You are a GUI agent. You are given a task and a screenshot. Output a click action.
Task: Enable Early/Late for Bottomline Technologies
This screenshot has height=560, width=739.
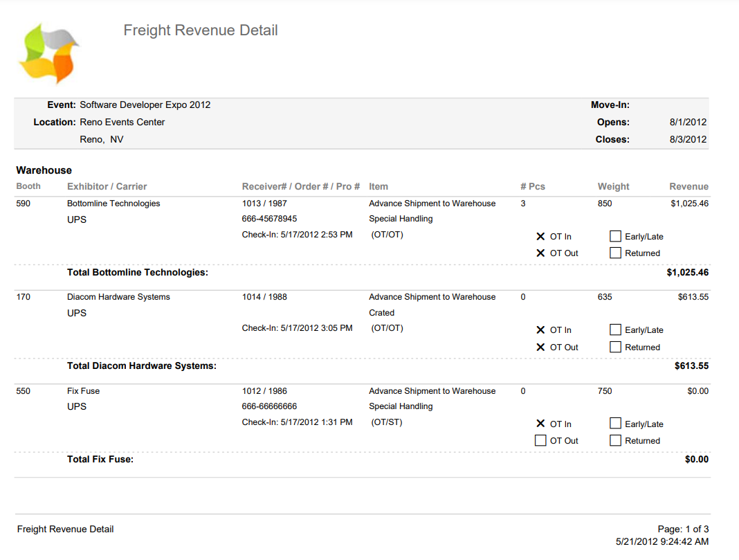pyautogui.click(x=615, y=237)
